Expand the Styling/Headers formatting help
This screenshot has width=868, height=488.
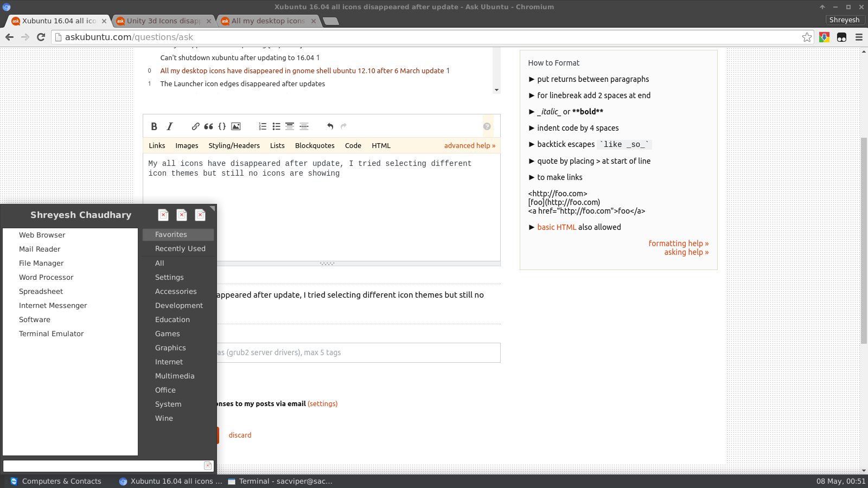point(234,145)
